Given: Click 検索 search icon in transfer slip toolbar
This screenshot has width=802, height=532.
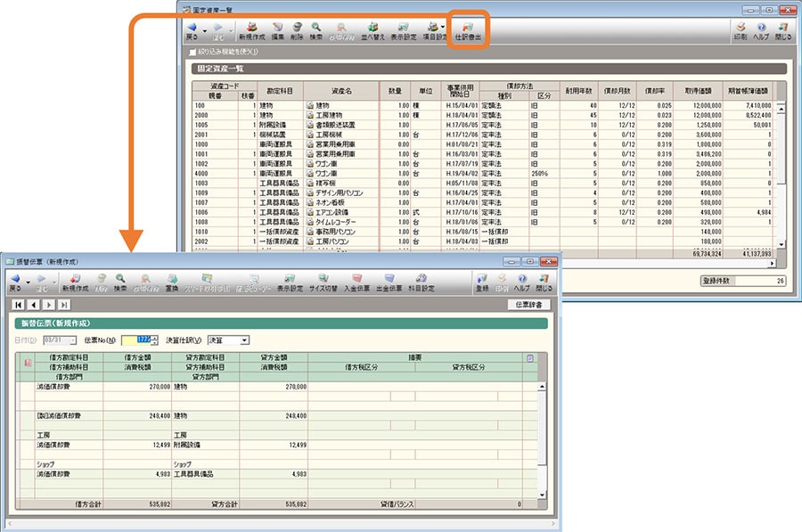Looking at the screenshot, I should [120, 282].
